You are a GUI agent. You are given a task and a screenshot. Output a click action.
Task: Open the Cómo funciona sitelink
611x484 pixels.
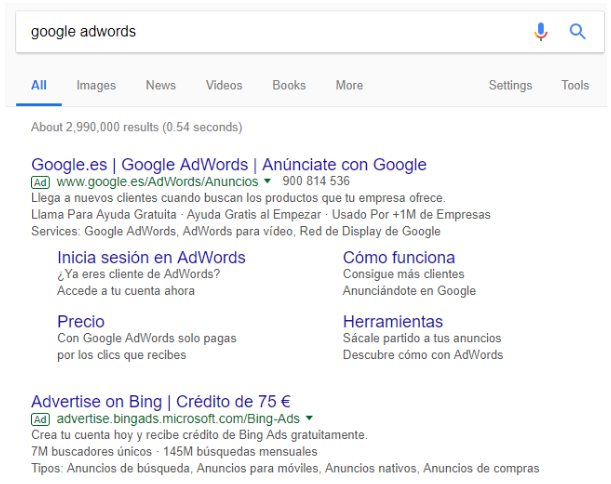pos(399,258)
